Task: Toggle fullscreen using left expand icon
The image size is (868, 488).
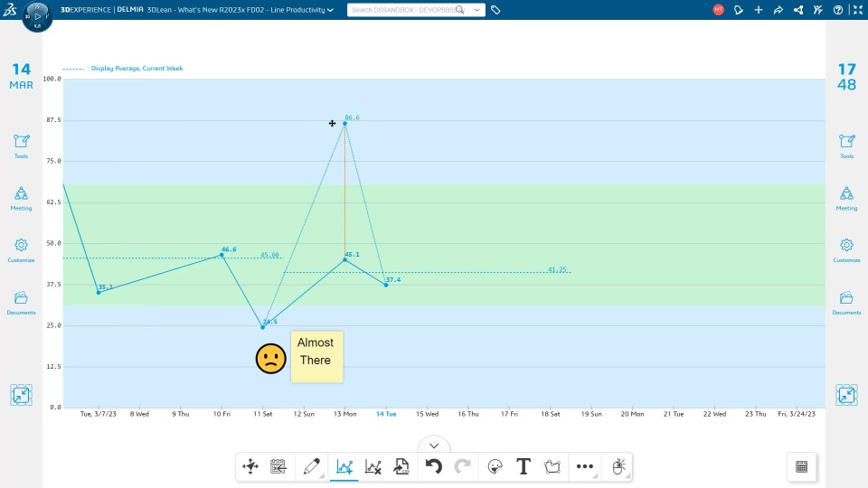Action: pyautogui.click(x=21, y=395)
